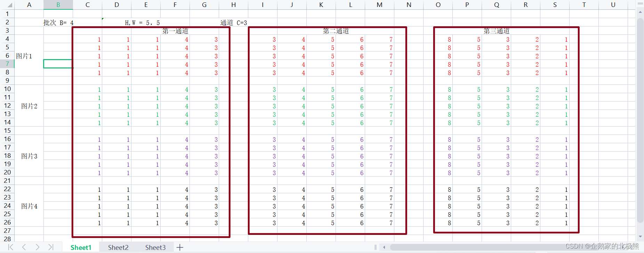This screenshot has height=253, width=644.
Task: Add a new sheet with plus icon
Action: 180,247
